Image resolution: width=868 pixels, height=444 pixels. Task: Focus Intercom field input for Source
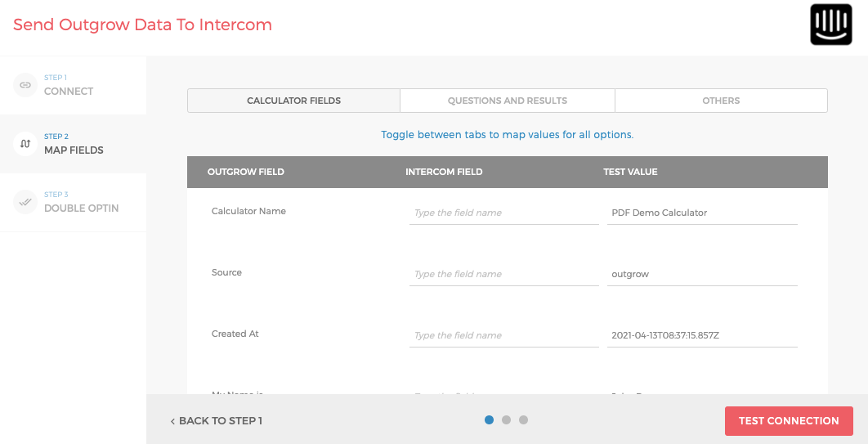point(503,275)
